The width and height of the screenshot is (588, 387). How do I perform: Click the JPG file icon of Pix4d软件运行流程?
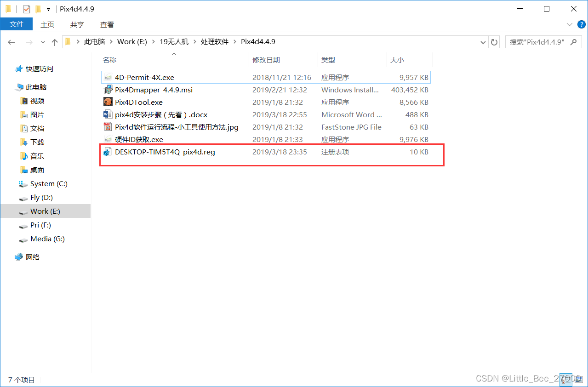(x=108, y=127)
